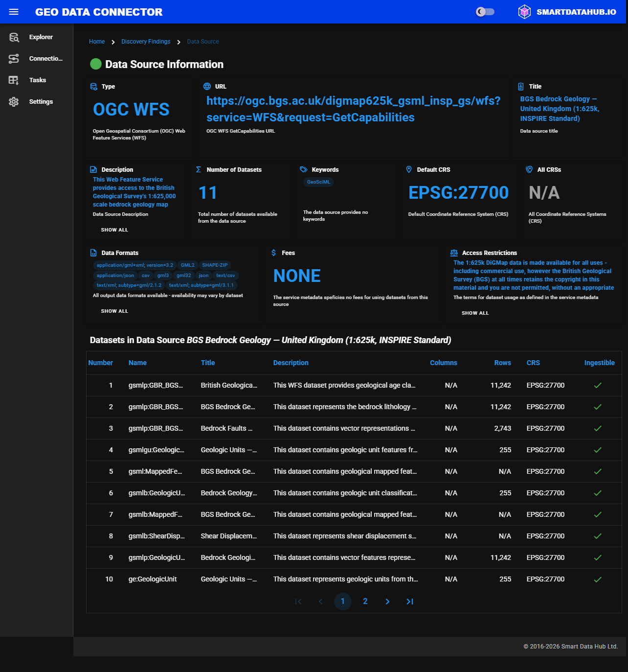Viewport: 628px width, 672px height.
Task: Go to Tasks in the sidebar
Action: 37,80
